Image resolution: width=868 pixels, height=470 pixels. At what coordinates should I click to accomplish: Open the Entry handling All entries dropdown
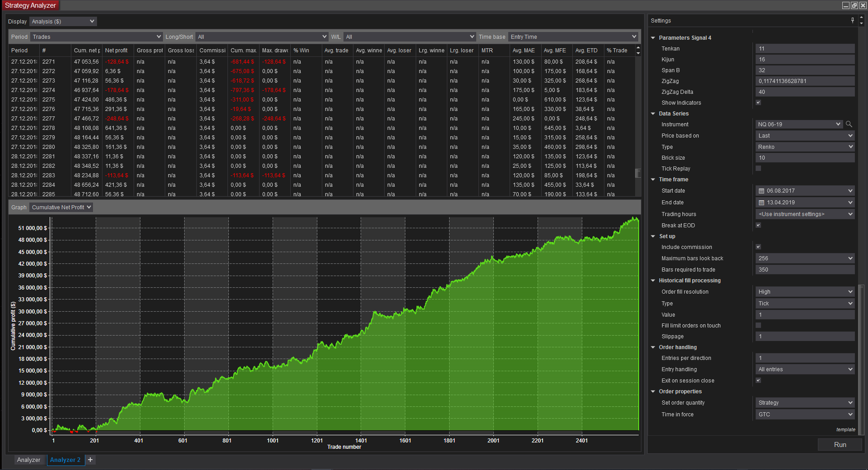point(805,369)
